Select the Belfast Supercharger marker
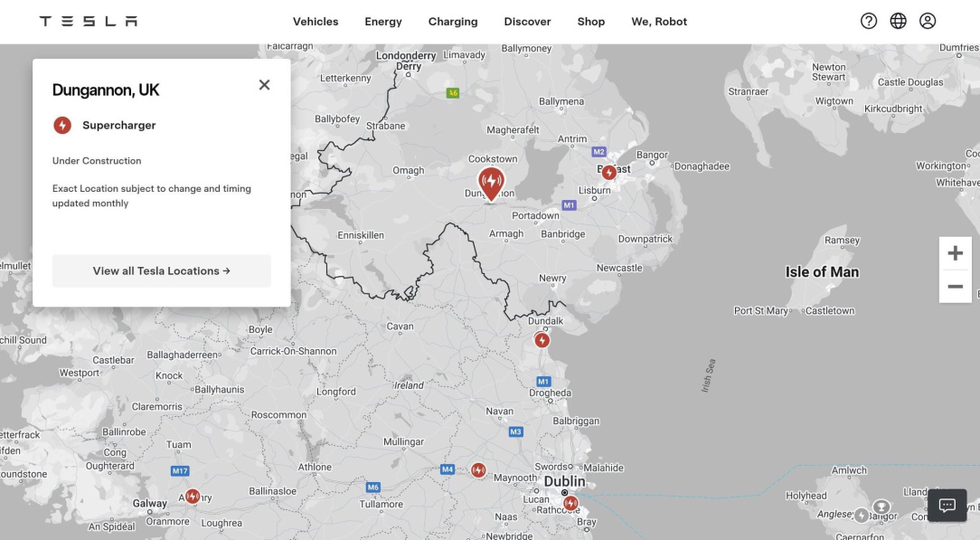The image size is (980, 540). tap(608, 173)
